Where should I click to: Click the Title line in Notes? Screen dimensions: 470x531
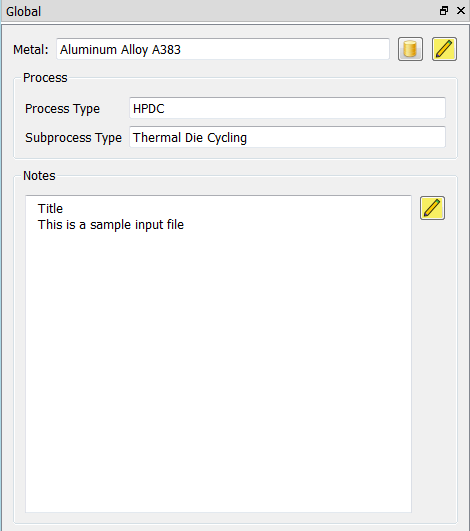pos(50,209)
